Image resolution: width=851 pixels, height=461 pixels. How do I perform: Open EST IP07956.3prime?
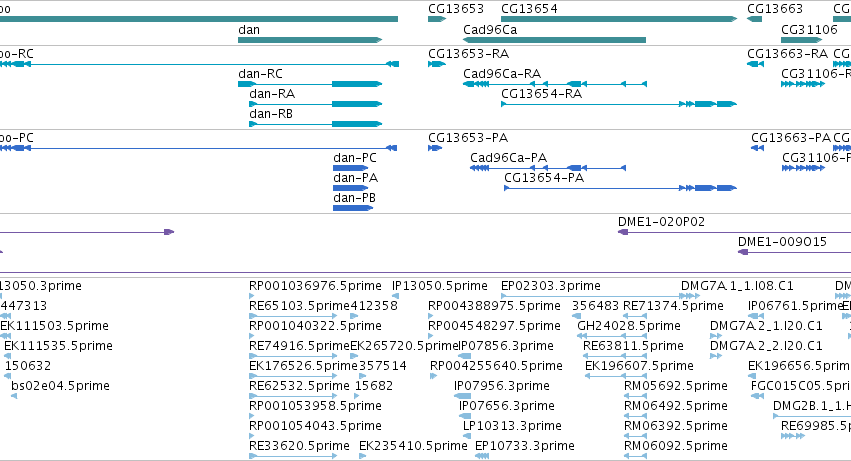click(x=501, y=387)
